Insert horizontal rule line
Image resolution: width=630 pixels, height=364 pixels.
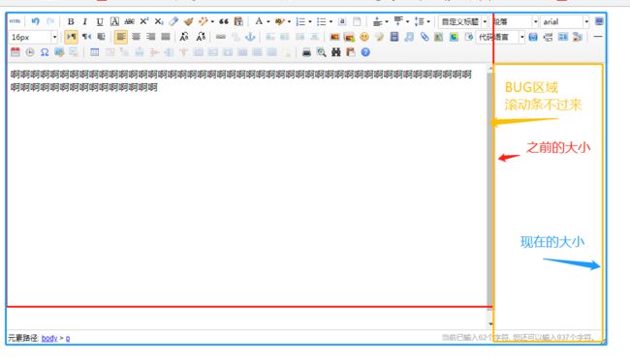click(598, 37)
